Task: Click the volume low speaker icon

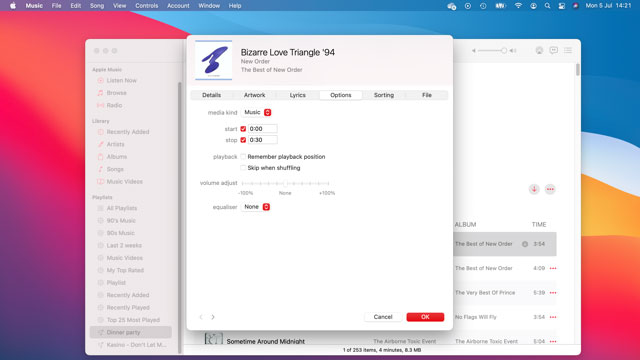Action: pyautogui.click(x=473, y=51)
